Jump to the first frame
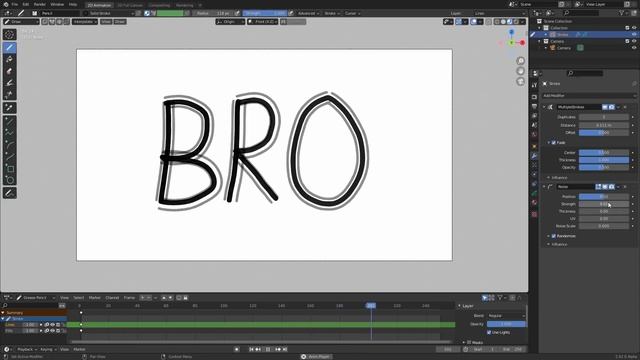 (x=251, y=349)
